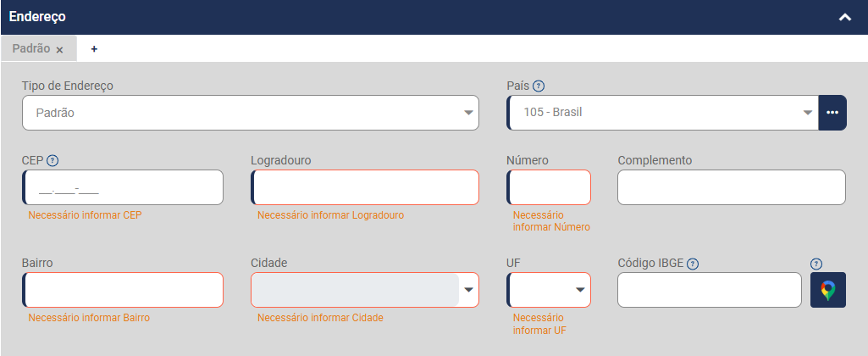
Task: Click the Endereço panel header title
Action: coord(37,16)
